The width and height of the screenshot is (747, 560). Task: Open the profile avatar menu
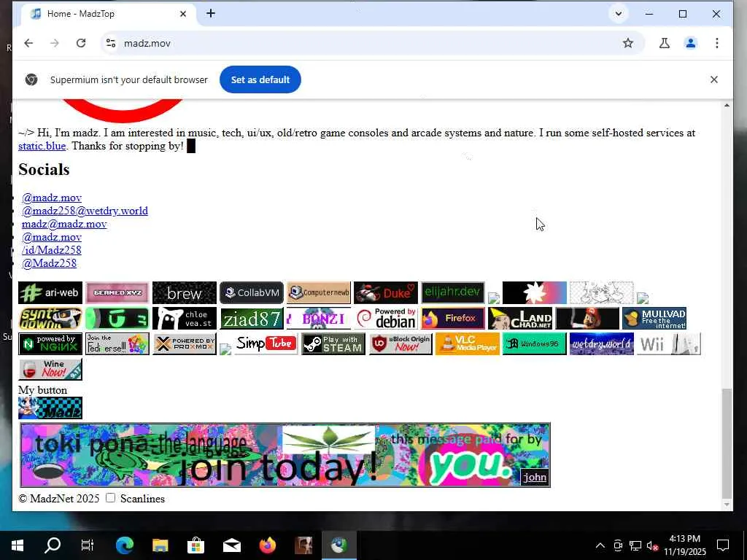tap(690, 43)
